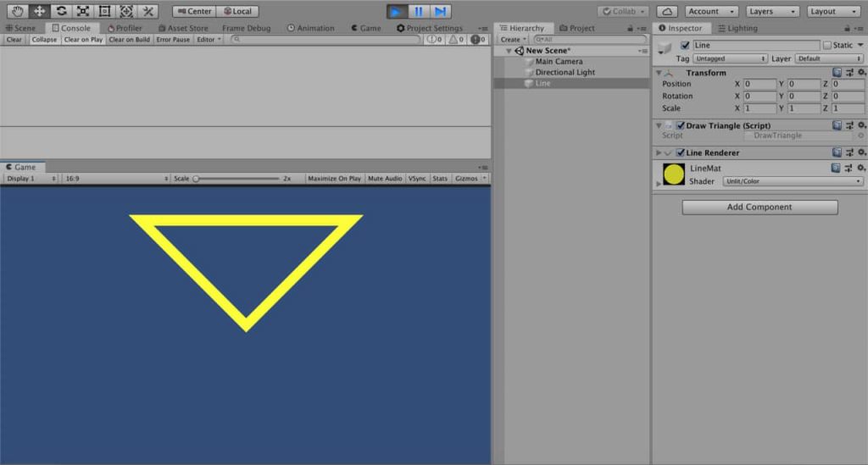Switch to the Profiler tab
The image size is (868, 465).
(125, 28)
